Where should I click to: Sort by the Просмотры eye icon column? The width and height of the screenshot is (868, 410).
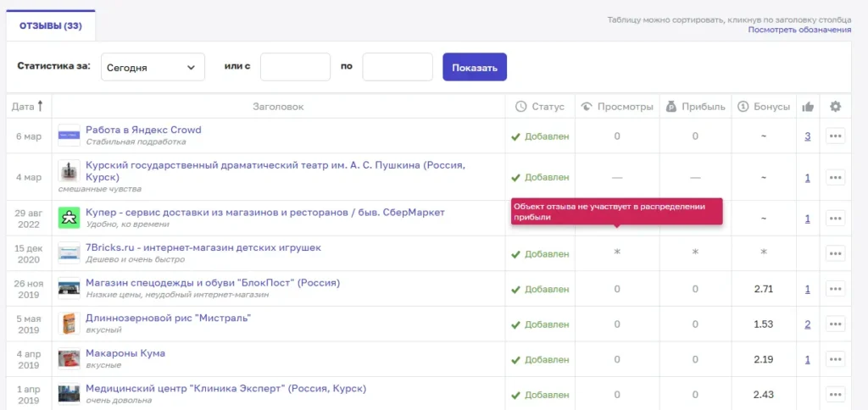(x=617, y=107)
